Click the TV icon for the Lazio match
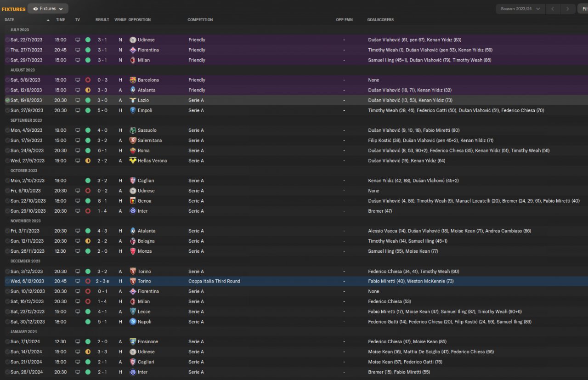This screenshot has width=588, height=380. click(x=78, y=100)
